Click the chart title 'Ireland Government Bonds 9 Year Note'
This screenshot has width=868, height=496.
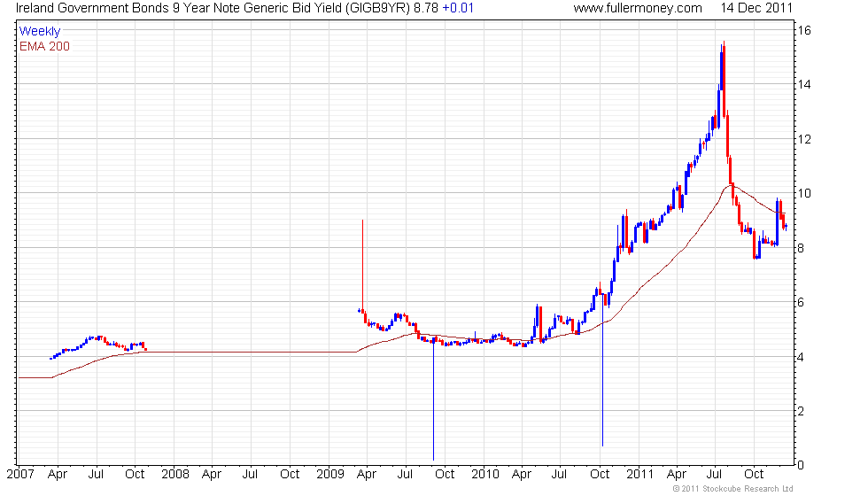tap(128, 8)
